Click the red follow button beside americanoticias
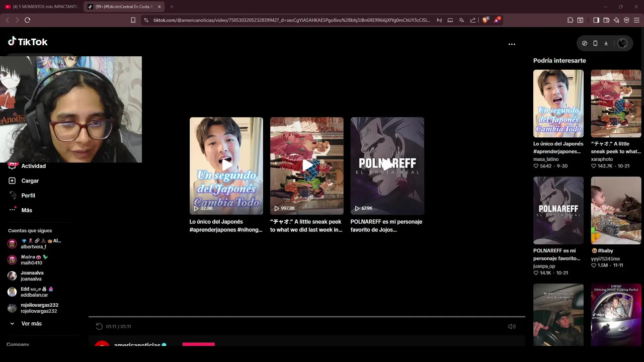Screen dimensions: 644x362 click(x=198, y=344)
